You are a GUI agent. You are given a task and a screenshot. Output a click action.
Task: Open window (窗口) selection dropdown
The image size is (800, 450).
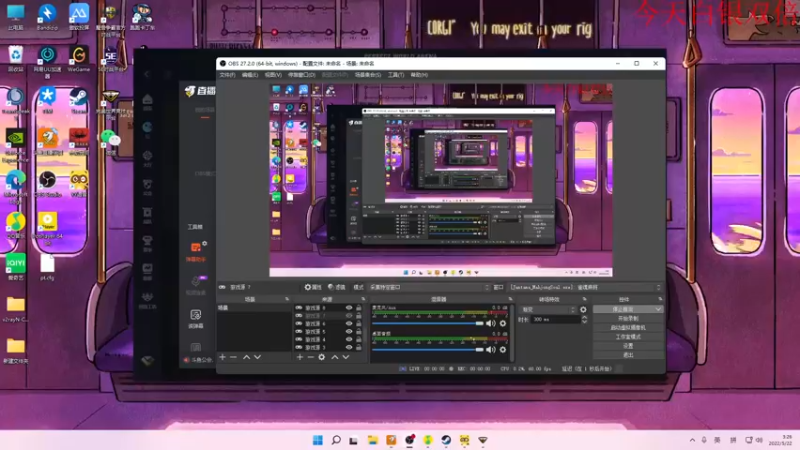(x=585, y=287)
